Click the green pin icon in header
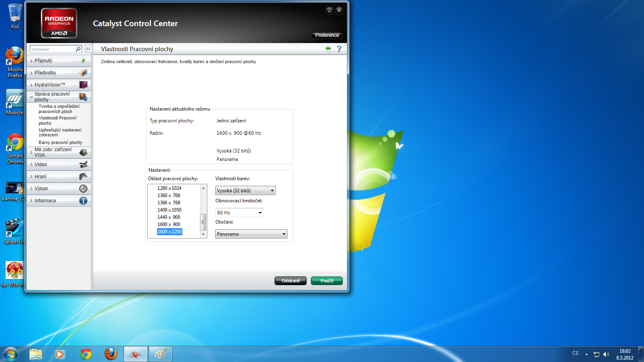Screen dimensions: 644x362 328,49
